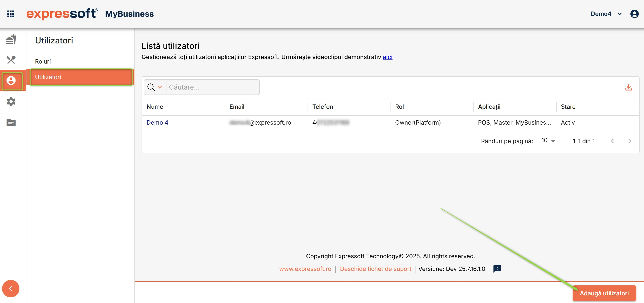Click Deschide tichet de suport link
Viewport: 644px width, 303px height.
[376, 269]
